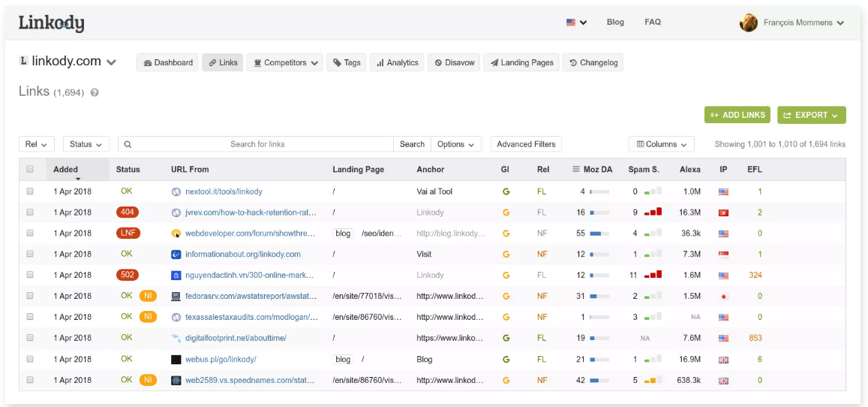
Task: Click the Linkody logo
Action: coord(52,23)
